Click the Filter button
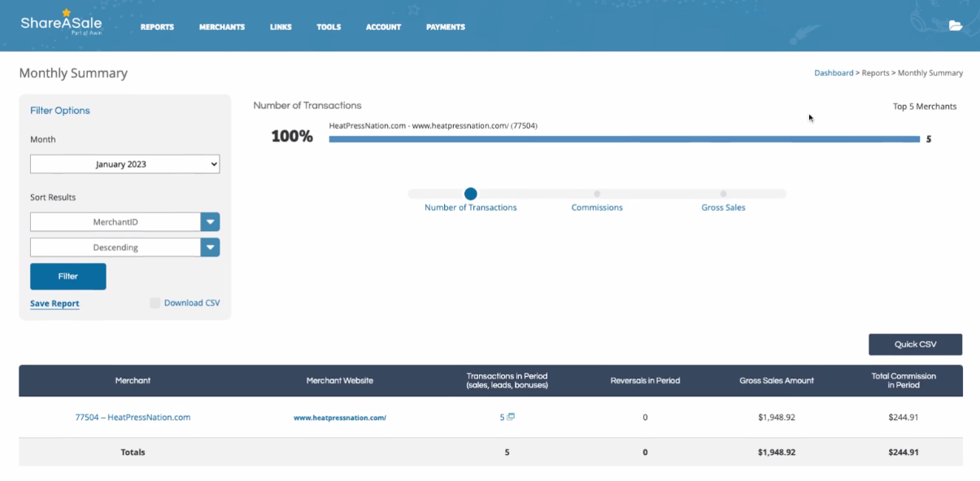Screen dimensions: 980x481 [68, 277]
